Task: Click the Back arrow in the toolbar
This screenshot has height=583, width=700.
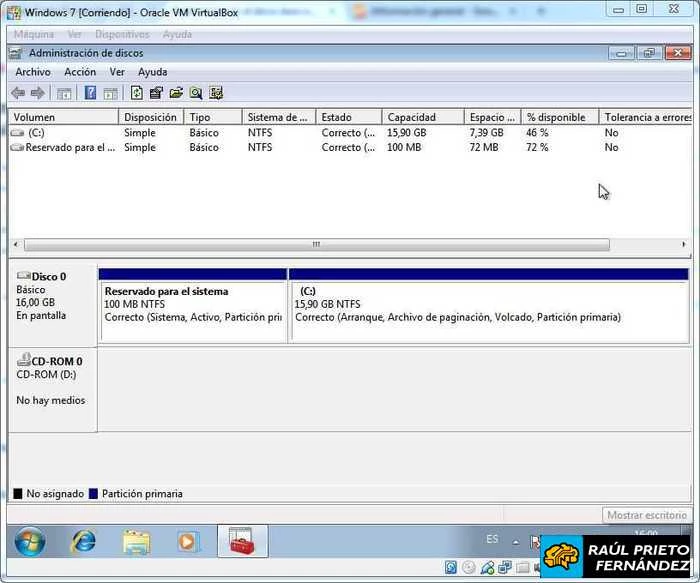Action: (x=18, y=93)
